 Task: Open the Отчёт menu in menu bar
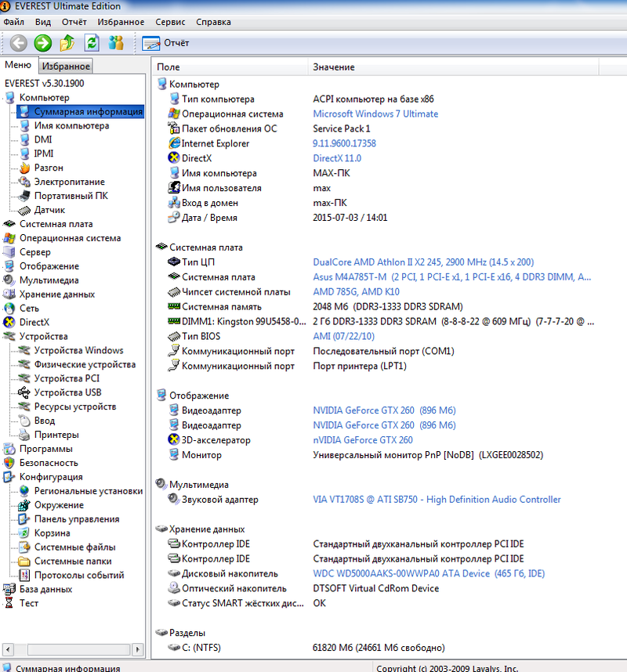pos(74,22)
